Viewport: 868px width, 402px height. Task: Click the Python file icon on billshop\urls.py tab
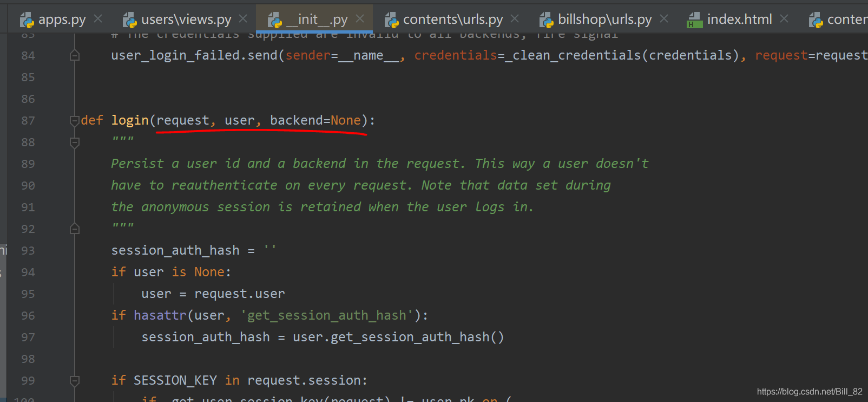coord(547,21)
